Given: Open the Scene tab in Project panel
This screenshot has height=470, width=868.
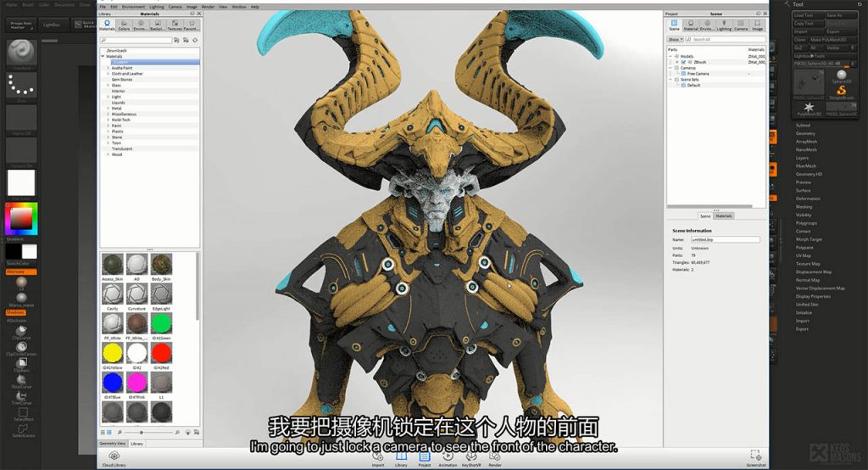Looking at the screenshot, I should pos(674,25).
